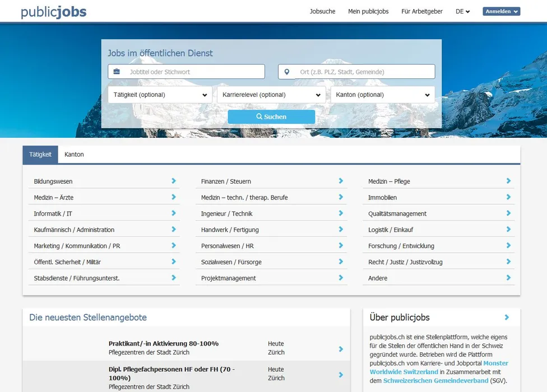Viewport: 547px width, 392px height.
Task: Click the arrow beside Personalwesen / HR
Action: click(341, 245)
